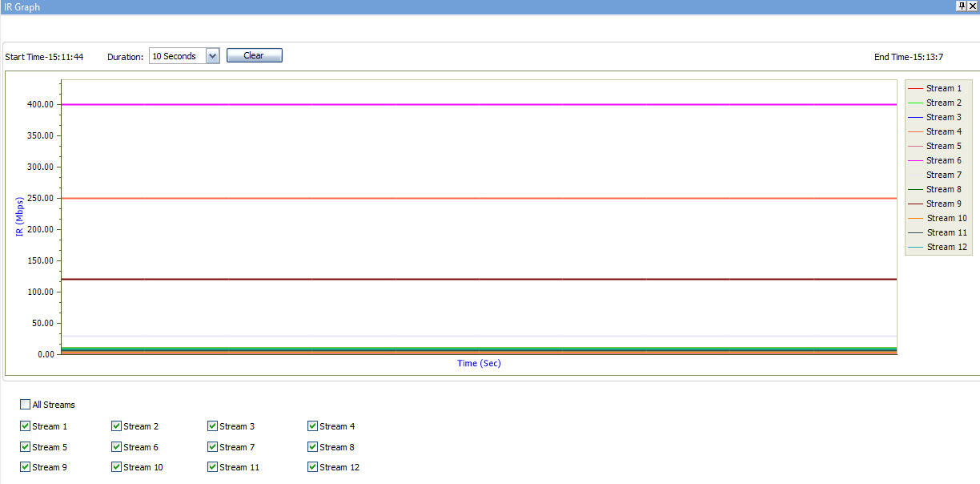Uncheck the Stream 8 checkbox
The image size is (980, 484).
(x=313, y=447)
